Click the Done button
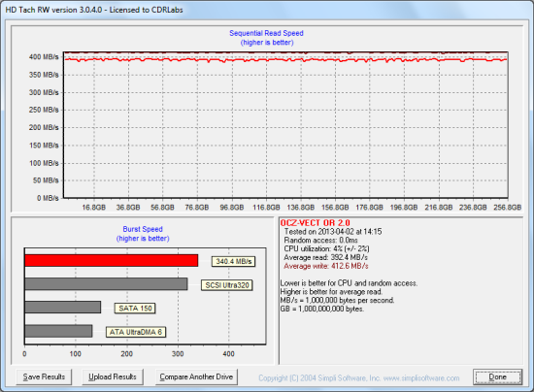The width and height of the screenshot is (534, 392). (497, 376)
